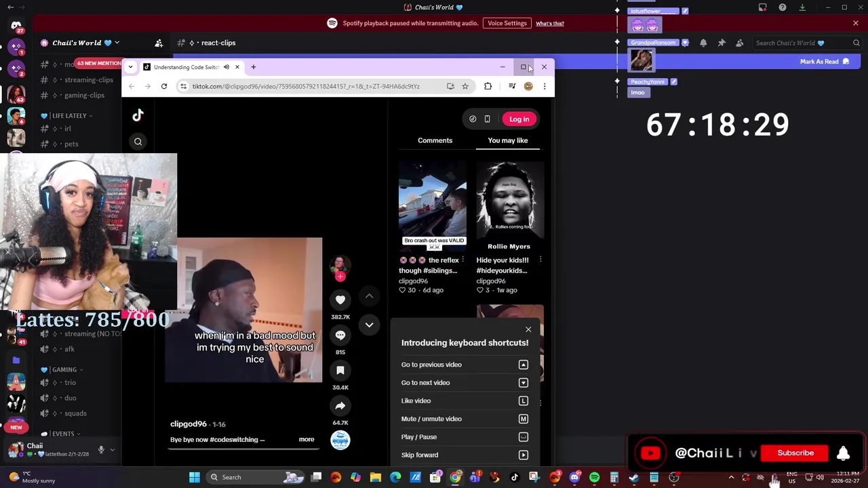Open Spotify from the Windows taskbar
This screenshot has width=868, height=488.
point(595,478)
